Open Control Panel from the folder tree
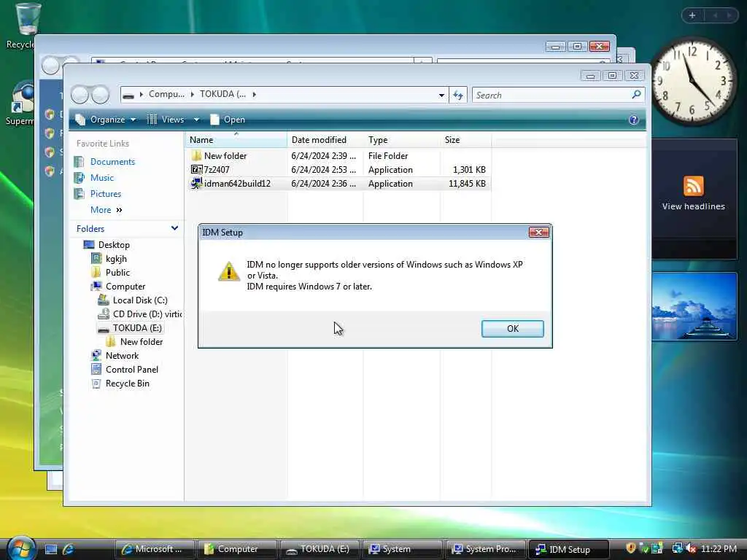 click(x=132, y=370)
